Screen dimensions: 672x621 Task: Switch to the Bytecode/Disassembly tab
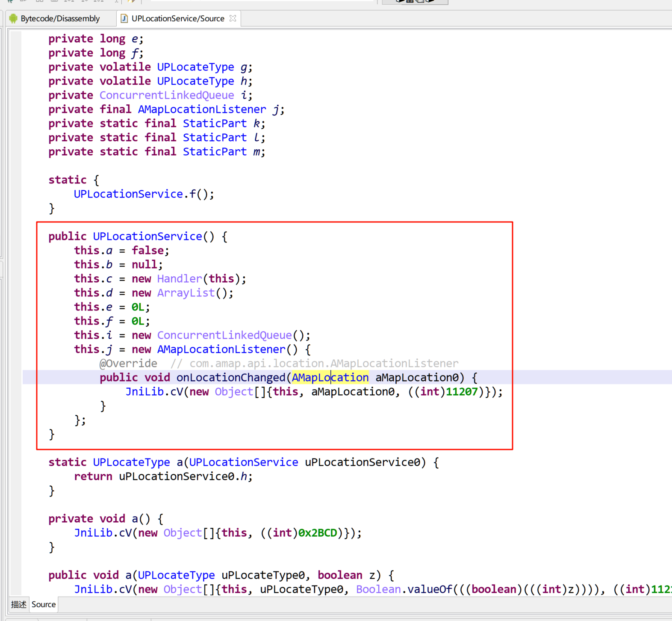pos(60,18)
